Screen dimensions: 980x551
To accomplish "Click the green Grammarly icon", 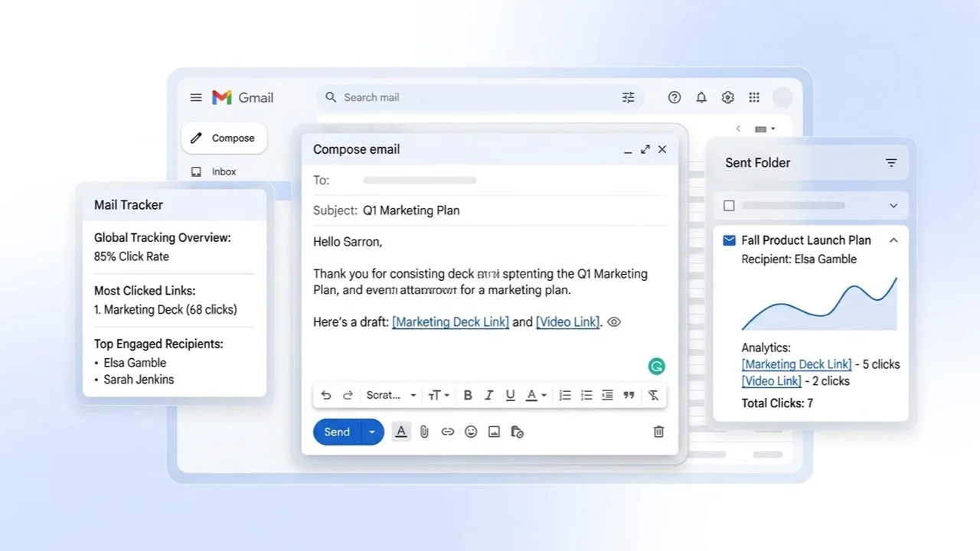I will point(656,367).
